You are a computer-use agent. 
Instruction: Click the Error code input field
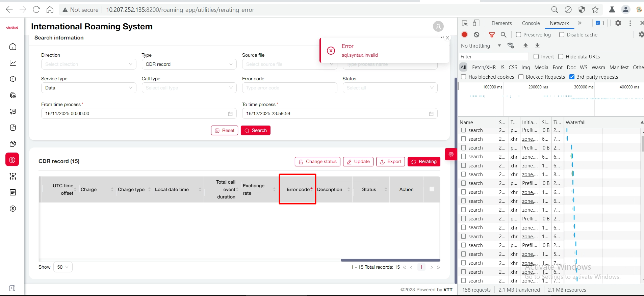[x=289, y=88]
